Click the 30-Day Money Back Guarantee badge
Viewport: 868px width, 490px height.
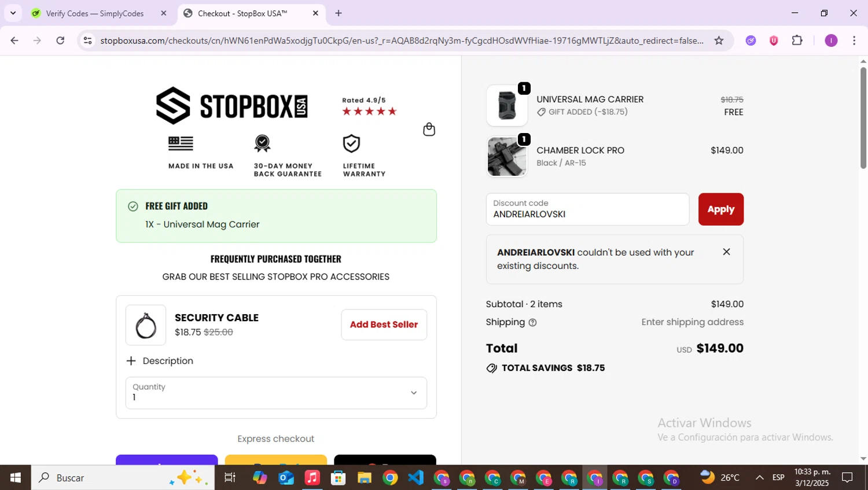288,156
